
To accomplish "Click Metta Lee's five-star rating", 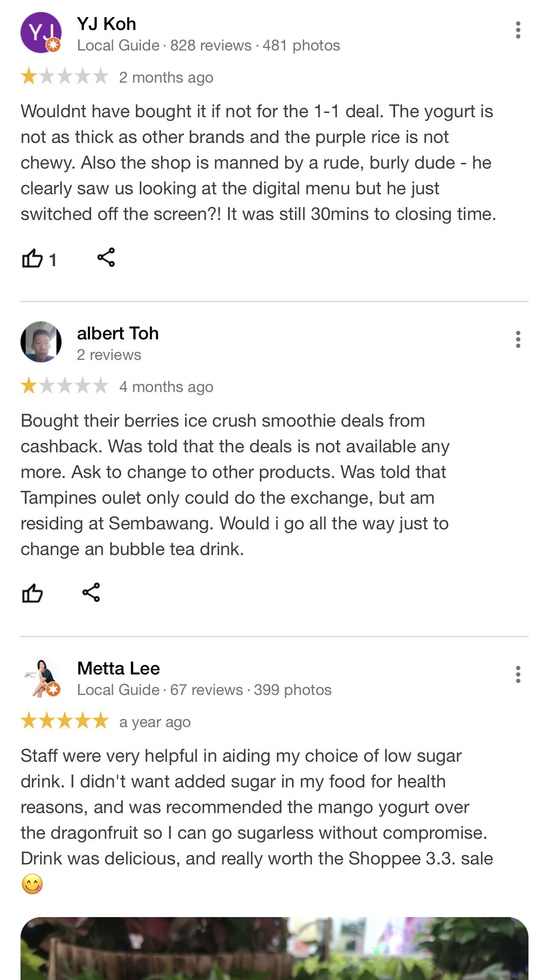I will point(65,721).
